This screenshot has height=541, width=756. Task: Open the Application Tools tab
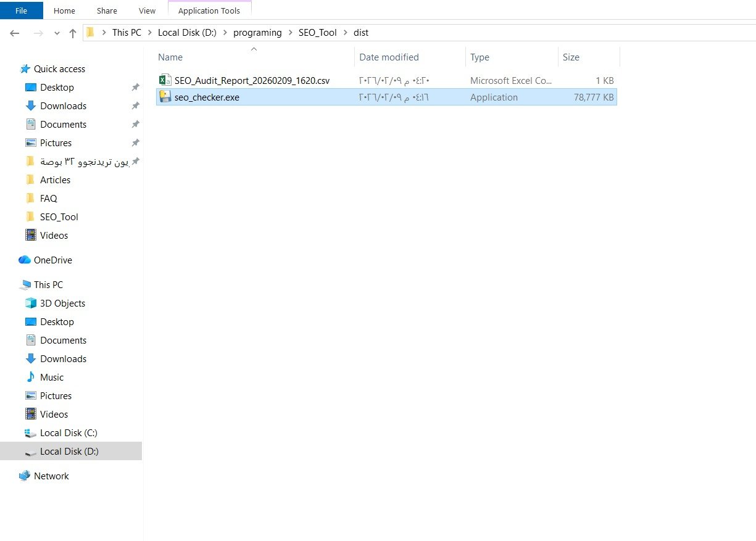pos(209,10)
